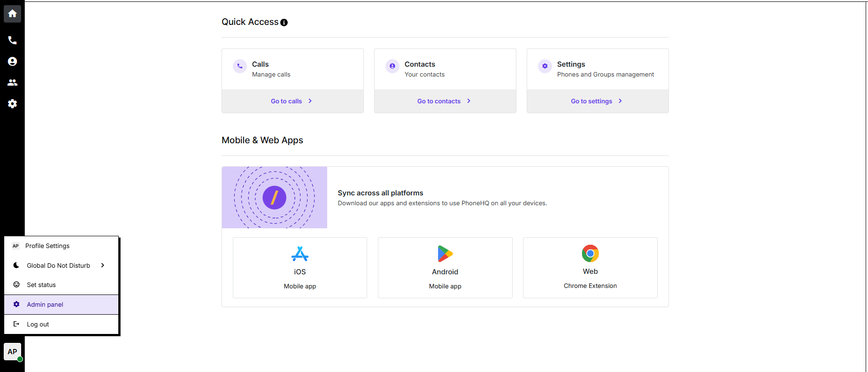Open the Groups people icon in sidebar

tap(13, 83)
